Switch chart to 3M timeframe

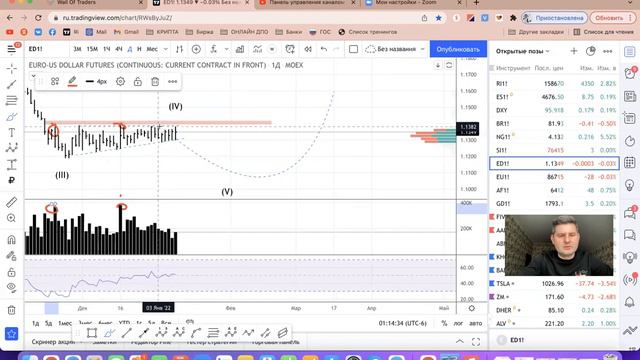pyautogui.click(x=77, y=49)
